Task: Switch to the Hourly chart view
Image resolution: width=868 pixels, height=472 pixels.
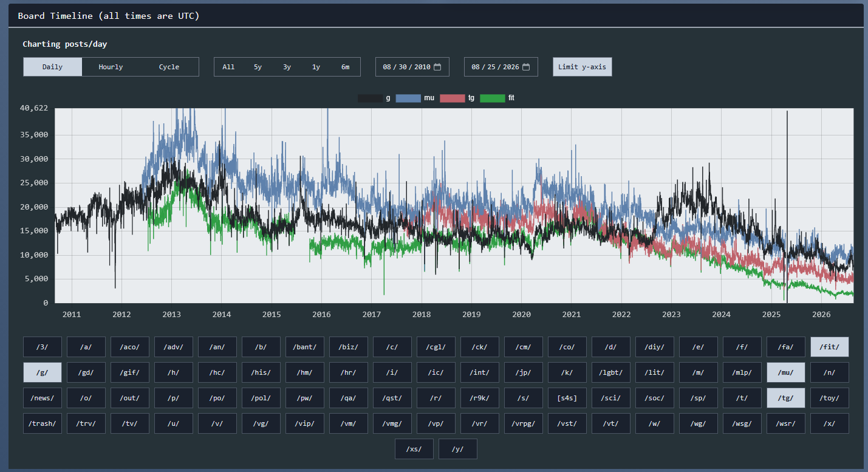Action: (x=111, y=67)
